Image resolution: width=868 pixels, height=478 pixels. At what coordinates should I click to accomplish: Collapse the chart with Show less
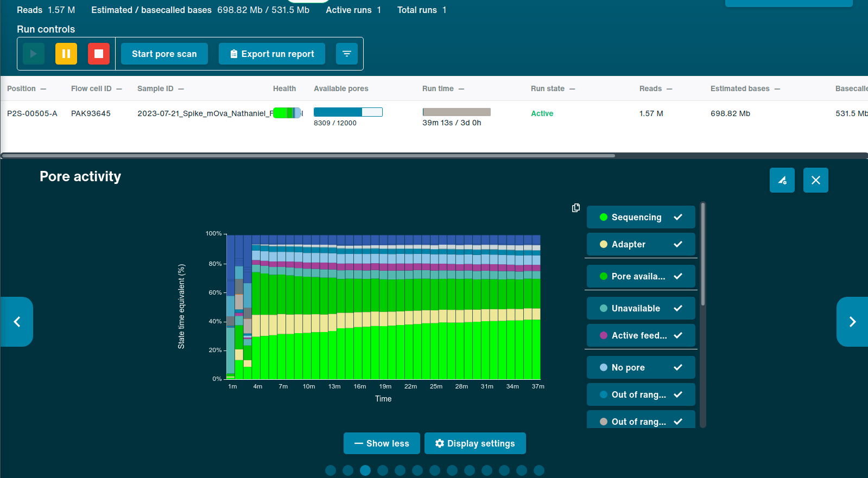click(382, 443)
